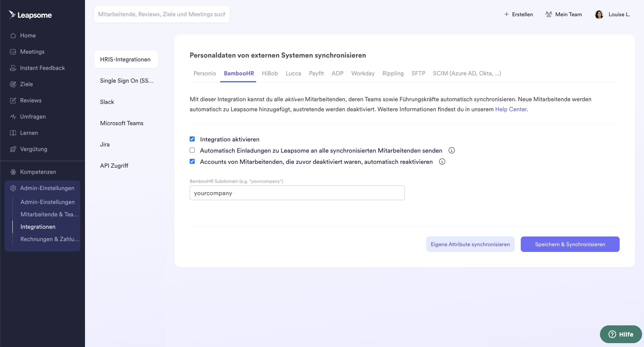The width and height of the screenshot is (644, 347).
Task: Go to Instant Feedback in sidebar
Action: tap(42, 68)
